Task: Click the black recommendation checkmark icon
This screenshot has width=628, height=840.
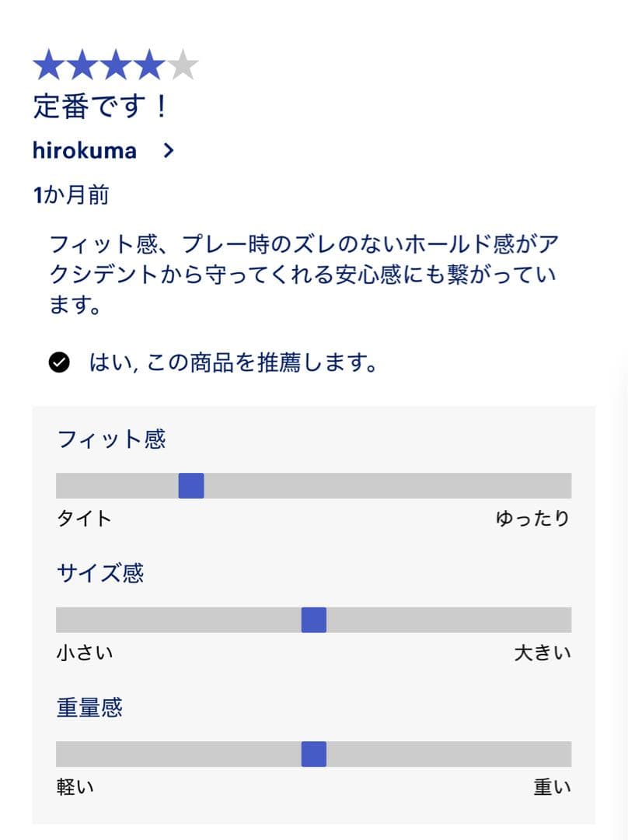Action: tap(59, 362)
